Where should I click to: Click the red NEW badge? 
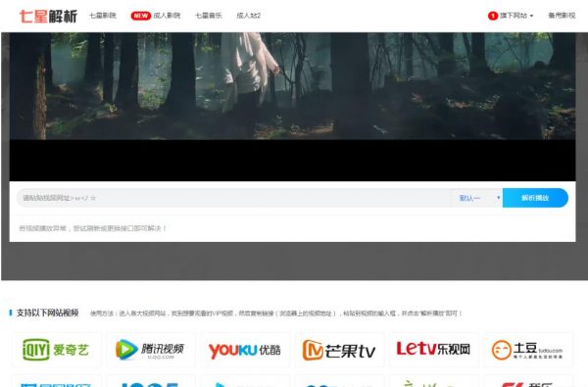[140, 16]
